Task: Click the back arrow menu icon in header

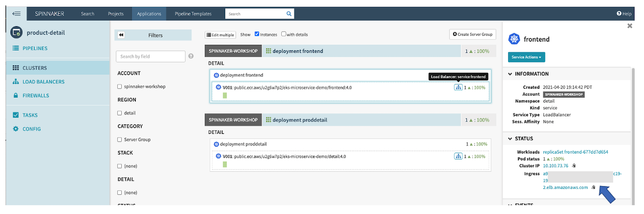Action: (x=16, y=14)
